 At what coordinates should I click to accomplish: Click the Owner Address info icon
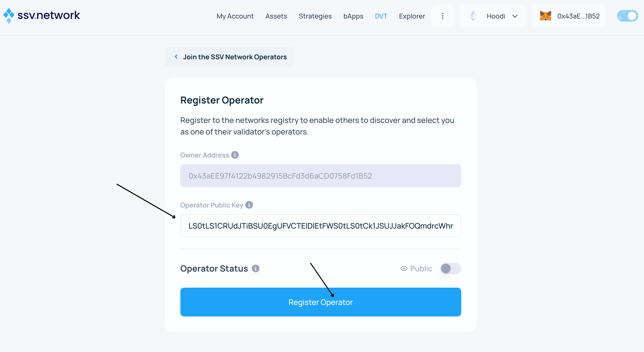pyautogui.click(x=235, y=155)
